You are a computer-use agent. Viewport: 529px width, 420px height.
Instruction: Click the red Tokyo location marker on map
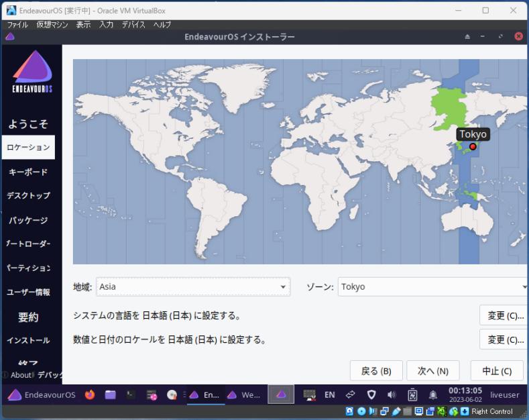coord(473,146)
